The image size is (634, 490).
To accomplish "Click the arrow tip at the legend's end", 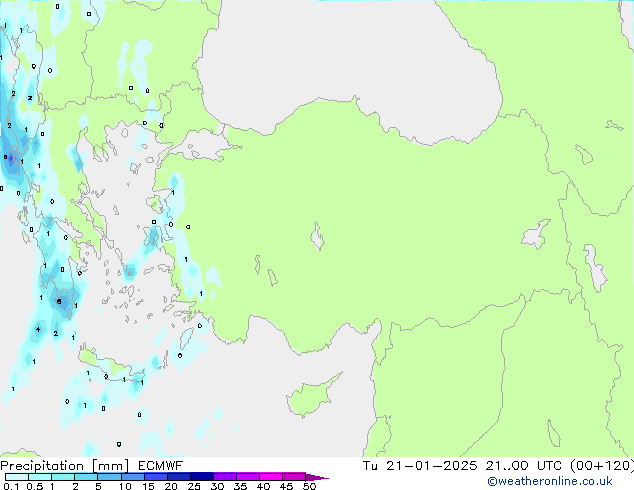I will point(324,477).
